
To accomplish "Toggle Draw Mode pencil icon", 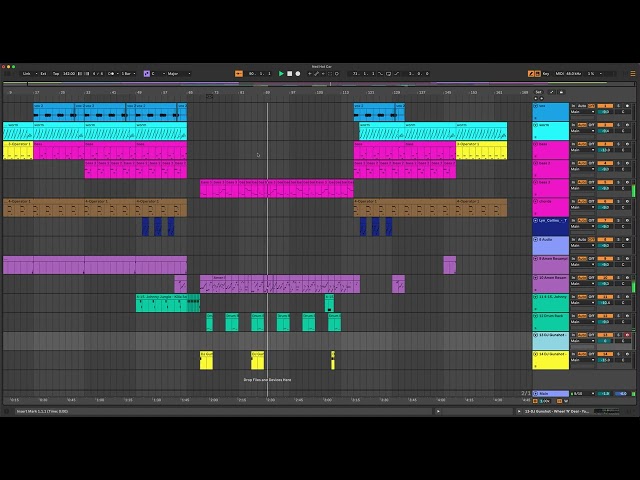I will click(x=531, y=73).
